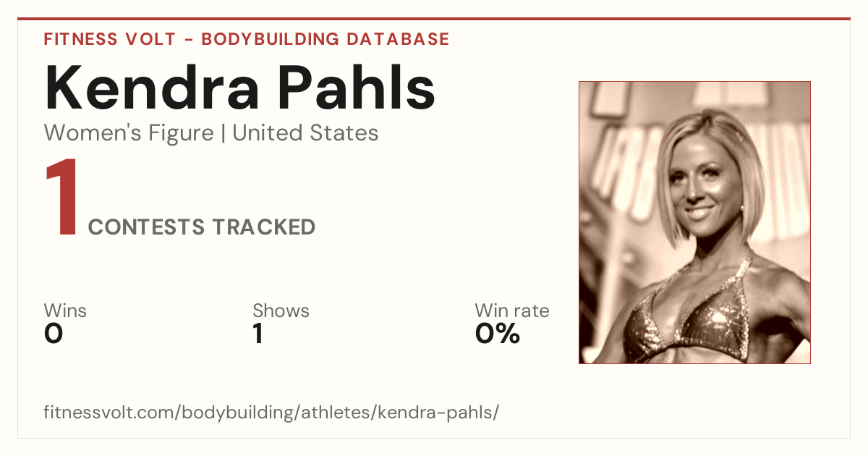Click the Shows value 1

tap(258, 334)
